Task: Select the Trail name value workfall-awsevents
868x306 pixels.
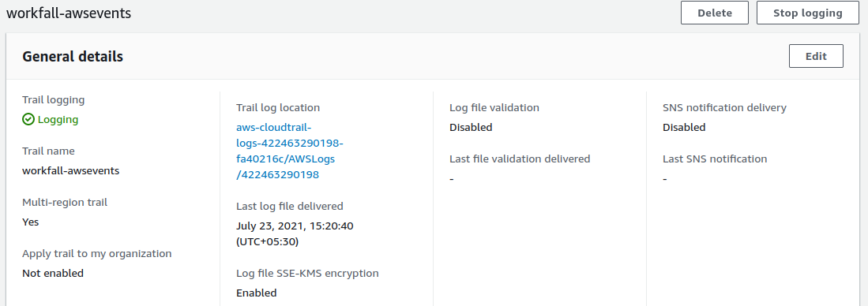Action: 71,170
